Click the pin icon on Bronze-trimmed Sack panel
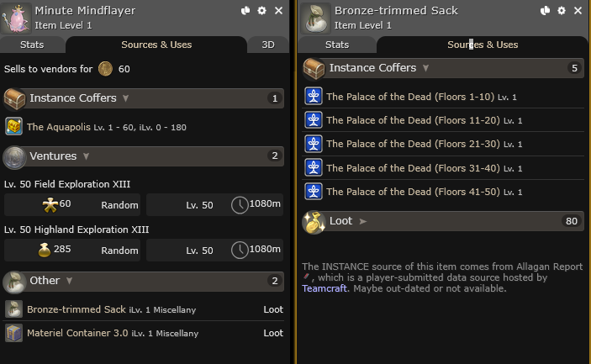 click(544, 11)
